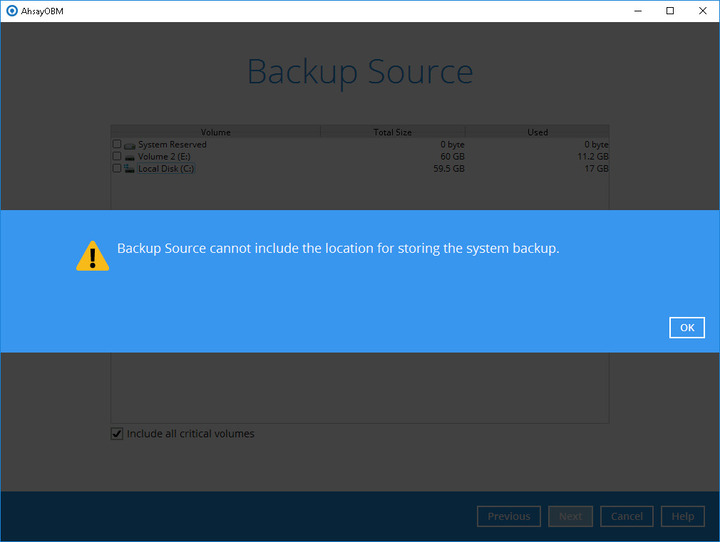Check the Local Disk (C:) checkbox

click(117, 168)
